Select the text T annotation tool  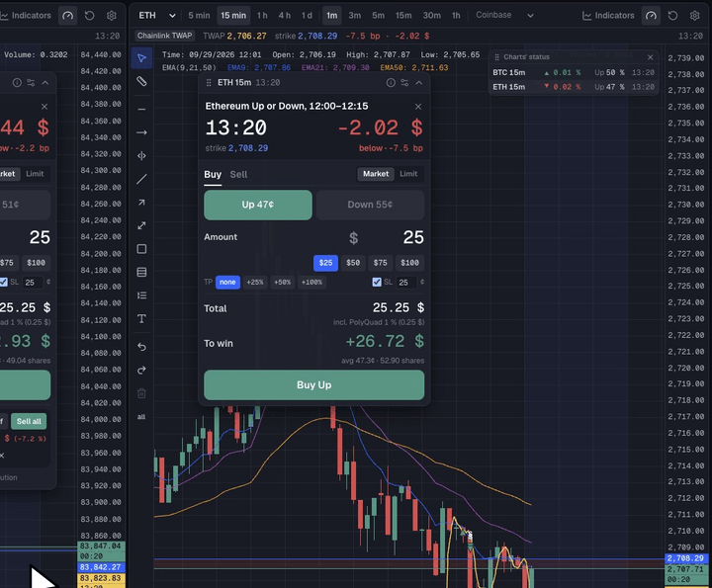click(141, 318)
